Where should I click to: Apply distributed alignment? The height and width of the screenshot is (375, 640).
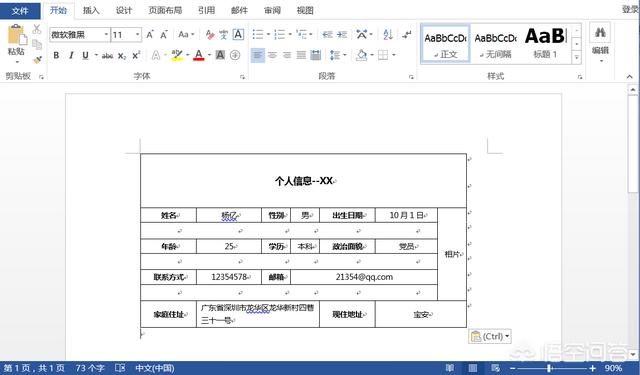[316, 55]
